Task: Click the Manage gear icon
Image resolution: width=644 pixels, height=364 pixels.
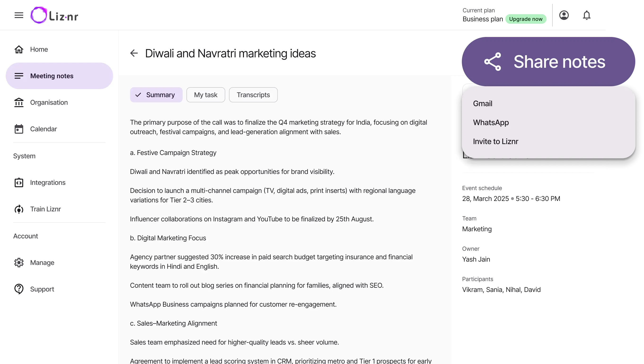Action: click(19, 263)
